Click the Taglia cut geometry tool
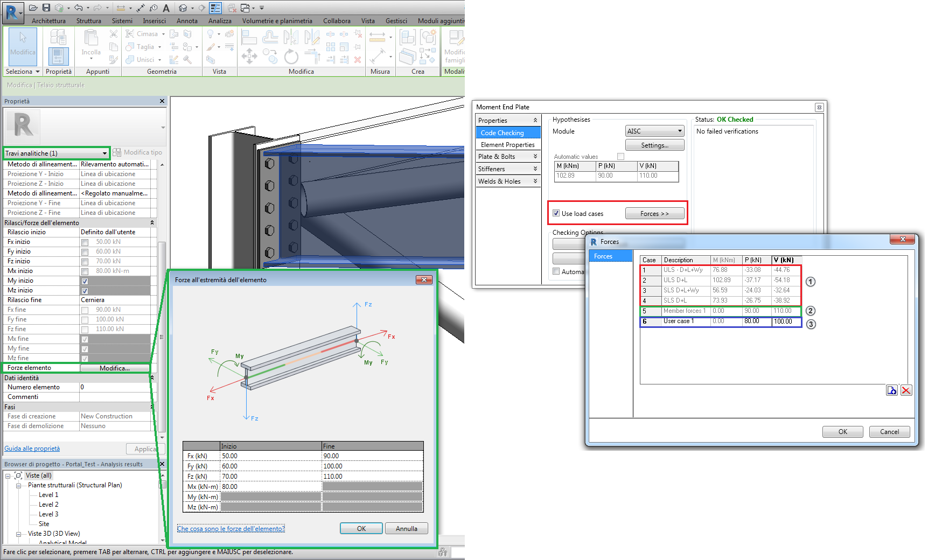 tap(143, 47)
